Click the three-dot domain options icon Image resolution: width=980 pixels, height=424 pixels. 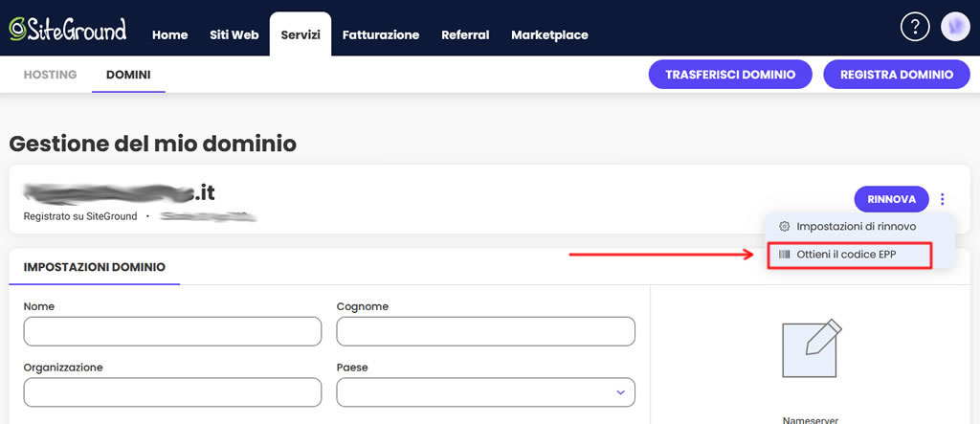coord(943,199)
